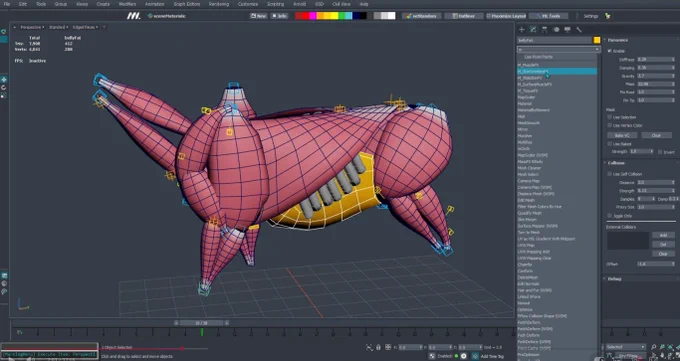
Task: Select MeshSmooth in the modifier list
Action: 529,123
